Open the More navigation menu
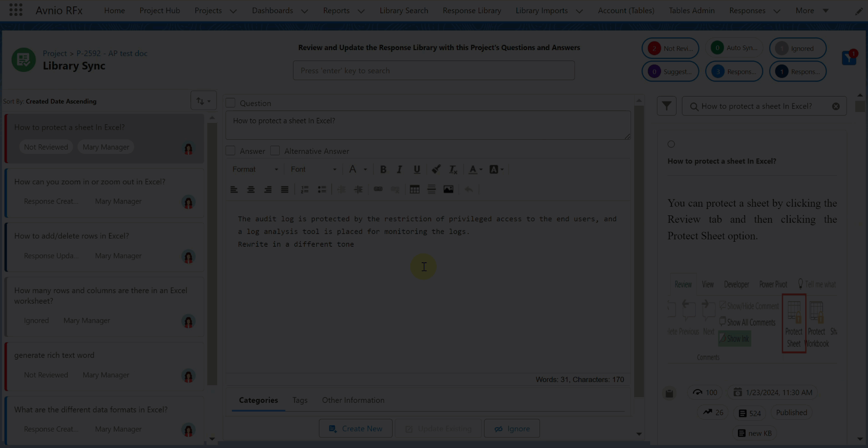Viewport: 868px width, 448px height. pyautogui.click(x=812, y=10)
